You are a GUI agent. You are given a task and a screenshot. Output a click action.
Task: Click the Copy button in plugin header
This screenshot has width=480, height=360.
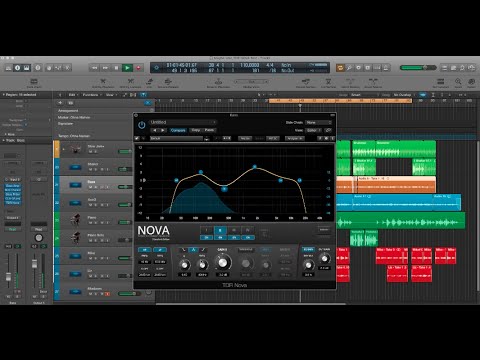196,130
